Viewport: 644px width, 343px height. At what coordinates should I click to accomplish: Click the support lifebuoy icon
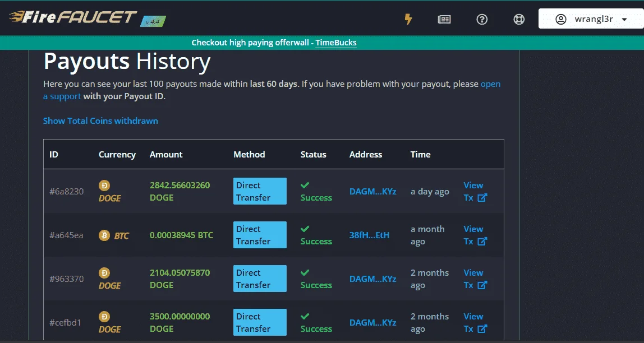click(x=519, y=19)
